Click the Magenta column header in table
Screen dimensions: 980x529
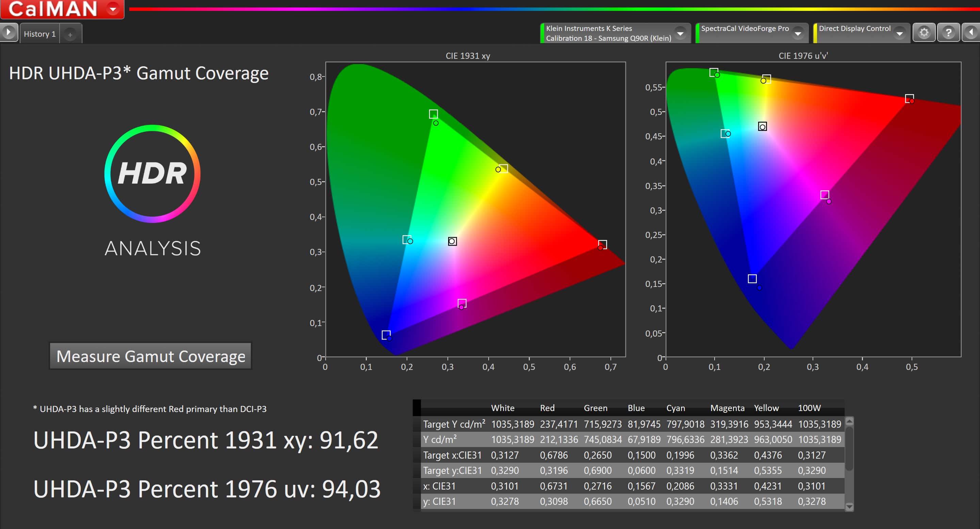727,408
